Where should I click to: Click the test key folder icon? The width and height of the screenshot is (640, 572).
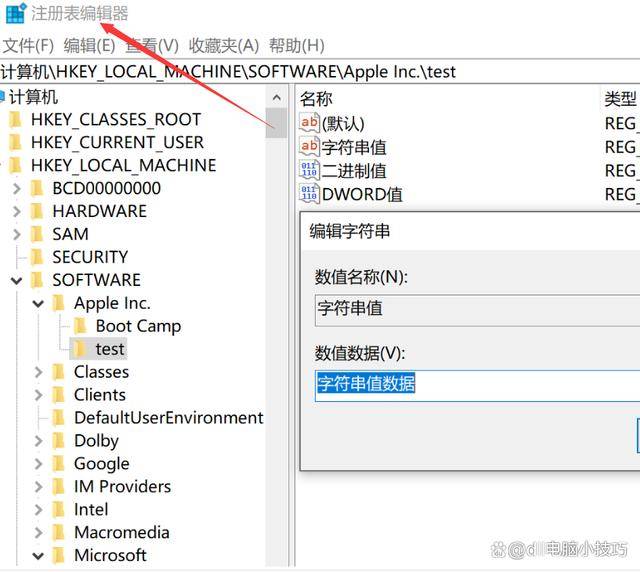[x=81, y=349]
